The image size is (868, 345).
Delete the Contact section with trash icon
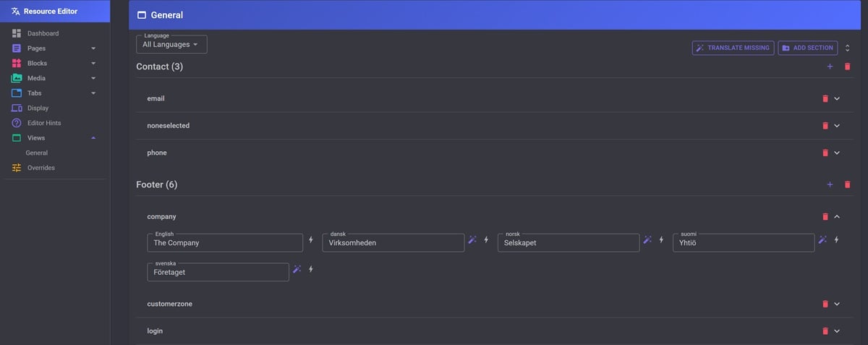coord(848,67)
